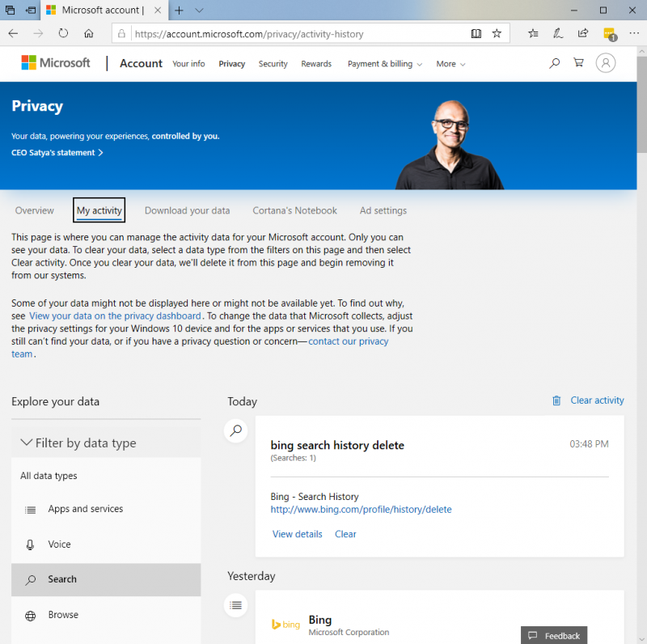
Task: Click the list icon beside Yesterday's entry
Action: (x=235, y=605)
